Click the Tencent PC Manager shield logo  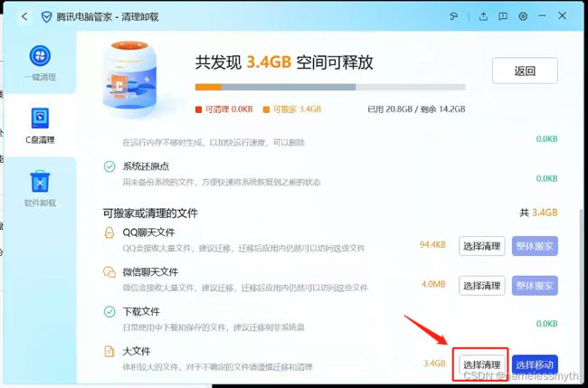coord(46,16)
